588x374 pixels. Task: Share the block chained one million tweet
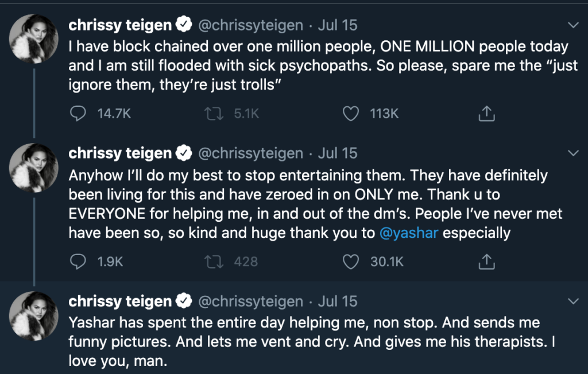[x=486, y=114]
